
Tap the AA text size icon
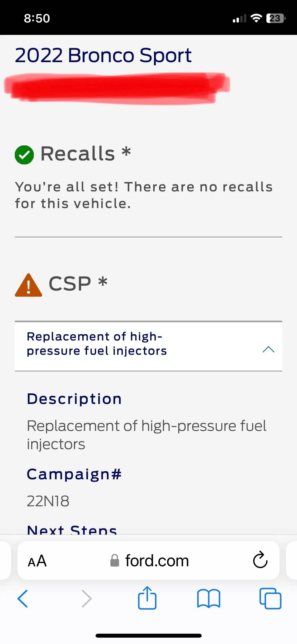pyautogui.click(x=37, y=560)
